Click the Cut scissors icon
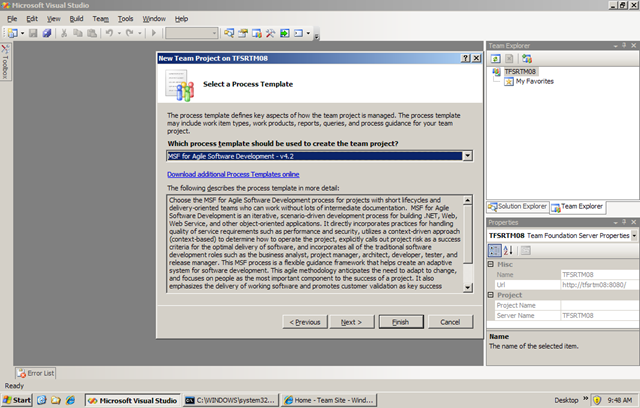 tap(64, 33)
